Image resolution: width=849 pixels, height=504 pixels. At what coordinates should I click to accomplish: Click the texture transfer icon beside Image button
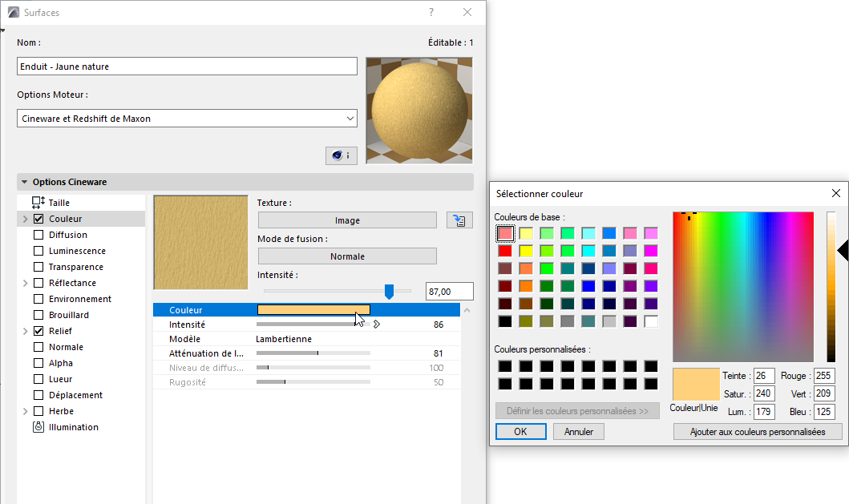coord(459,220)
